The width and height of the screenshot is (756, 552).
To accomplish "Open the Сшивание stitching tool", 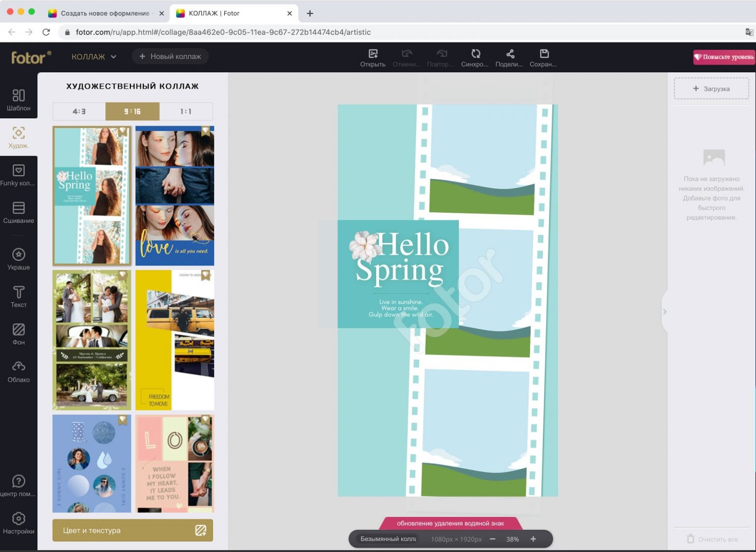I will point(18,212).
